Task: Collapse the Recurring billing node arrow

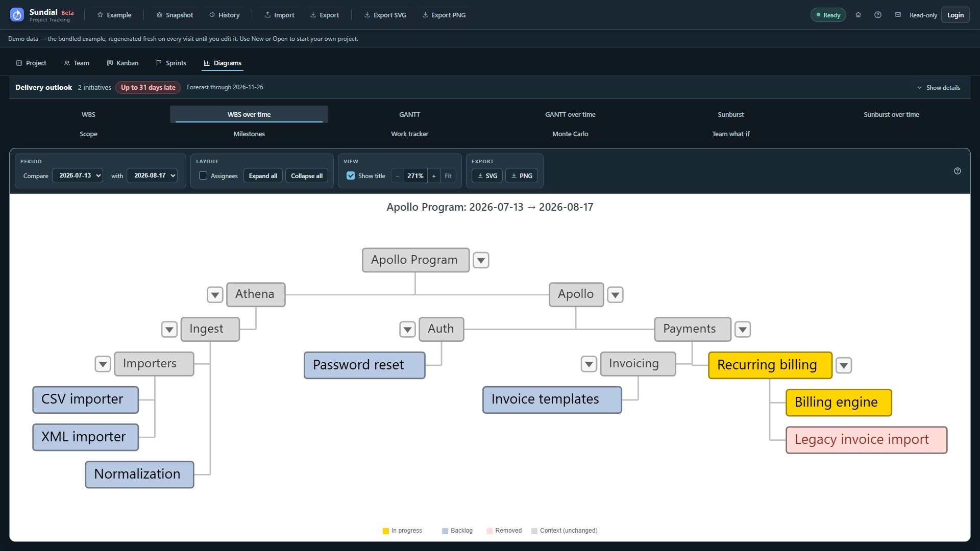Action: [x=844, y=365]
